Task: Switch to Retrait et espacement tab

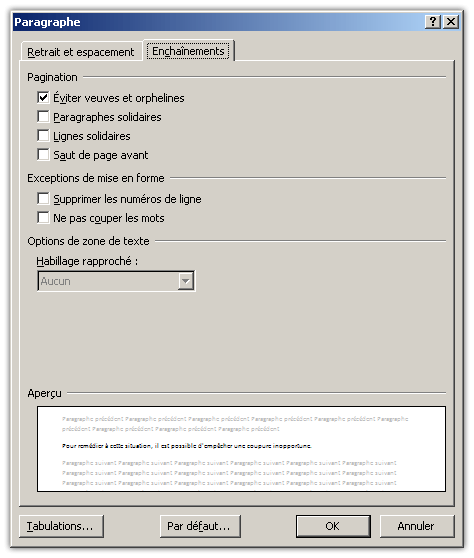Action: tap(81, 52)
